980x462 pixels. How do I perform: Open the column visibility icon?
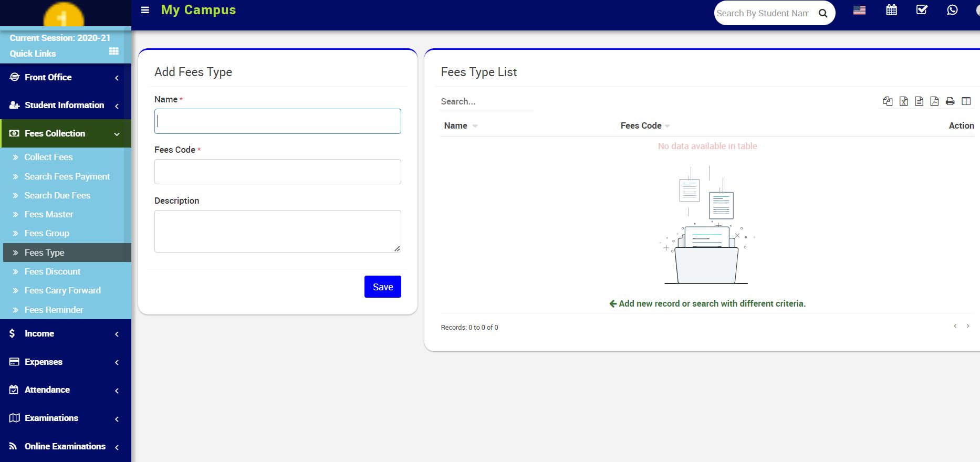(966, 101)
